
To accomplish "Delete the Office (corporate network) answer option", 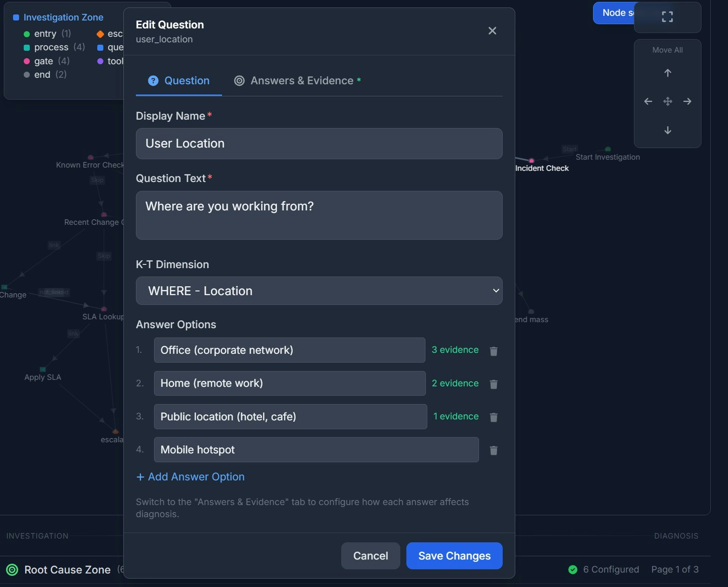I will click(493, 351).
